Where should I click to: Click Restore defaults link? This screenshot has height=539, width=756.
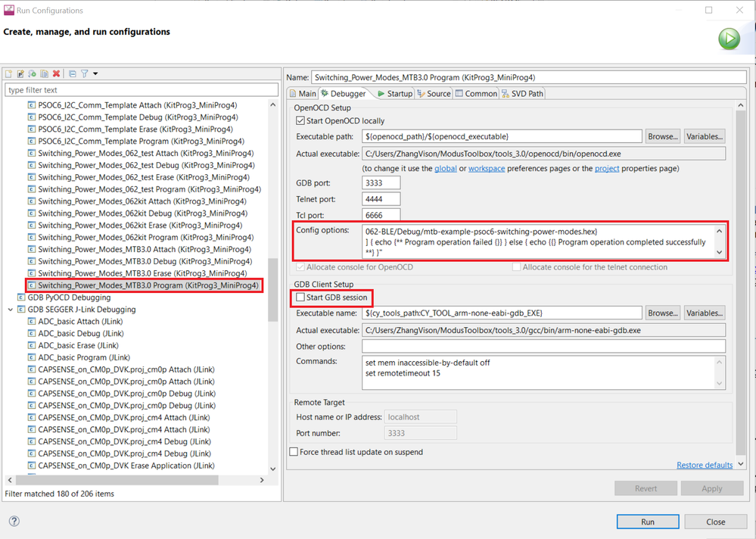[705, 465]
